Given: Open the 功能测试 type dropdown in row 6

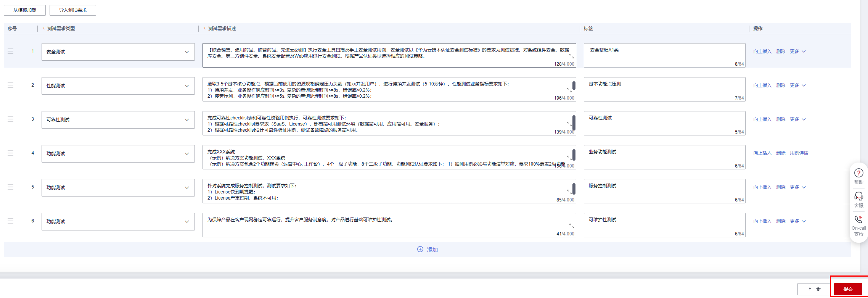Looking at the screenshot, I should pyautogui.click(x=118, y=222).
